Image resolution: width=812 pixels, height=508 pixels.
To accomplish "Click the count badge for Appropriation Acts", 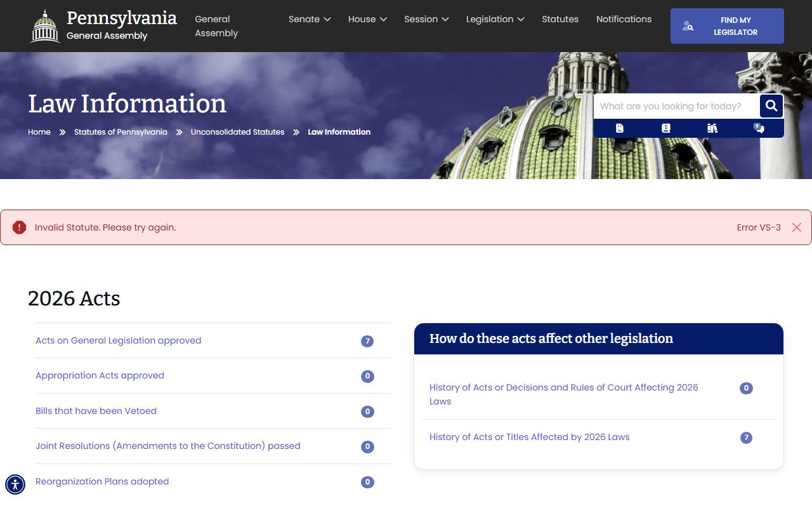I will (x=367, y=377).
